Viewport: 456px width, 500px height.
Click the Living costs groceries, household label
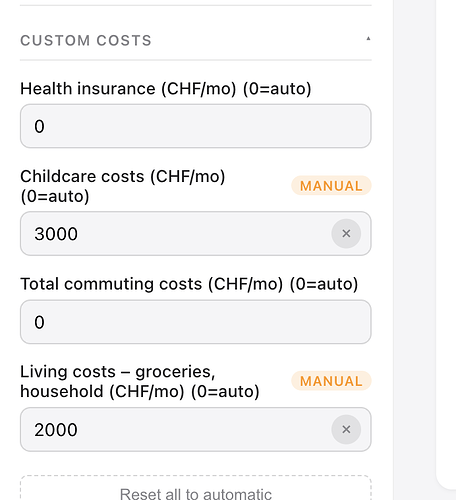[x=140, y=381]
